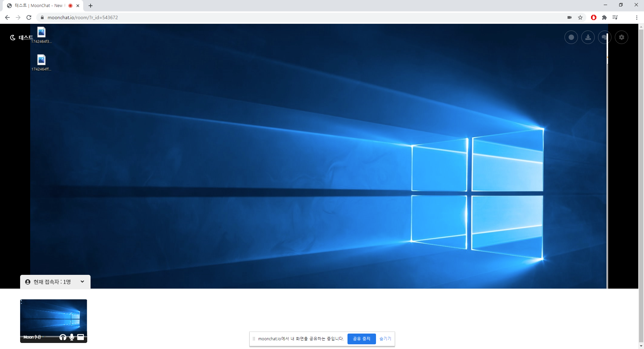Select the 테스트 | MoonChat browser tab
This screenshot has height=349, width=644.
[x=44, y=6]
